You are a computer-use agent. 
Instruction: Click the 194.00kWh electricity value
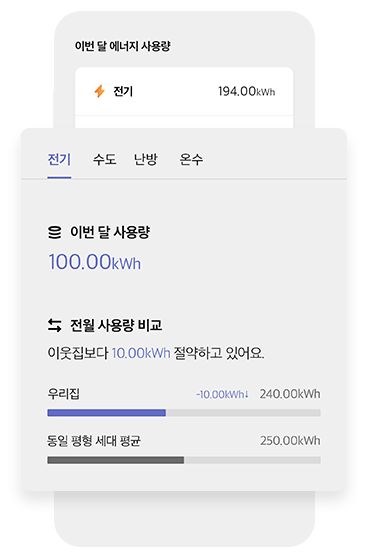[x=247, y=91]
